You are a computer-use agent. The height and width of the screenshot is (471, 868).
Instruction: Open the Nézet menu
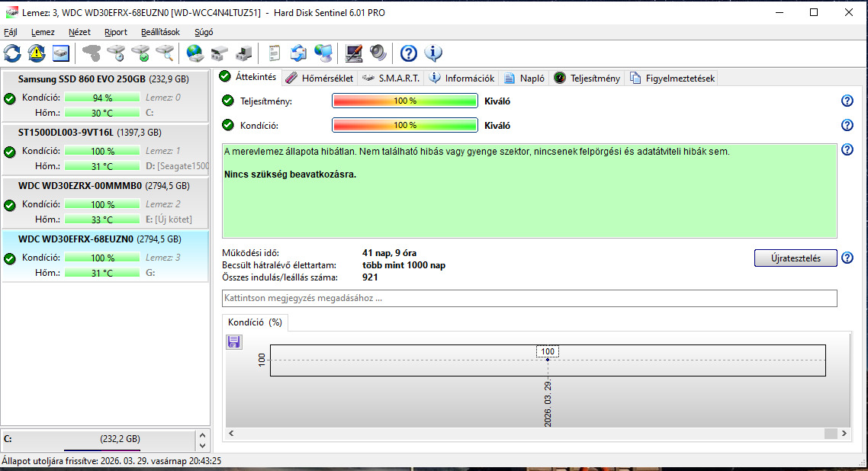pyautogui.click(x=80, y=32)
